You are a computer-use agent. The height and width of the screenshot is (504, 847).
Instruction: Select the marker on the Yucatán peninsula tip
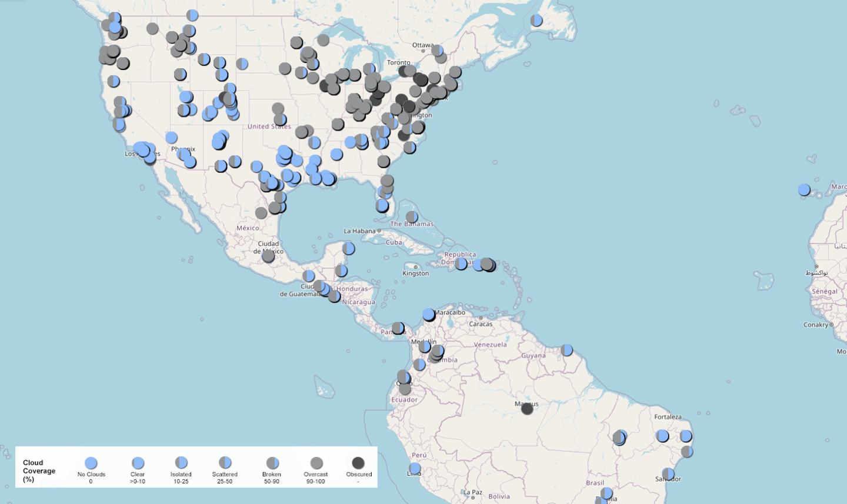coord(348,248)
